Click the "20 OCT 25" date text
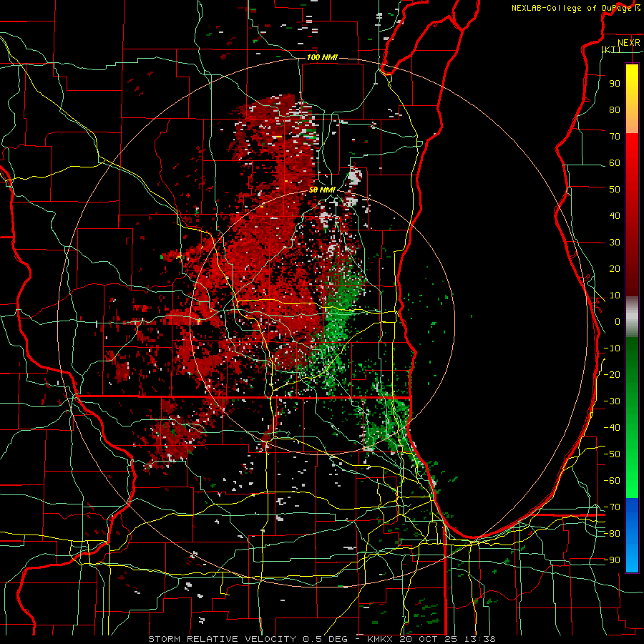This screenshot has width=644, height=644. 429,639
